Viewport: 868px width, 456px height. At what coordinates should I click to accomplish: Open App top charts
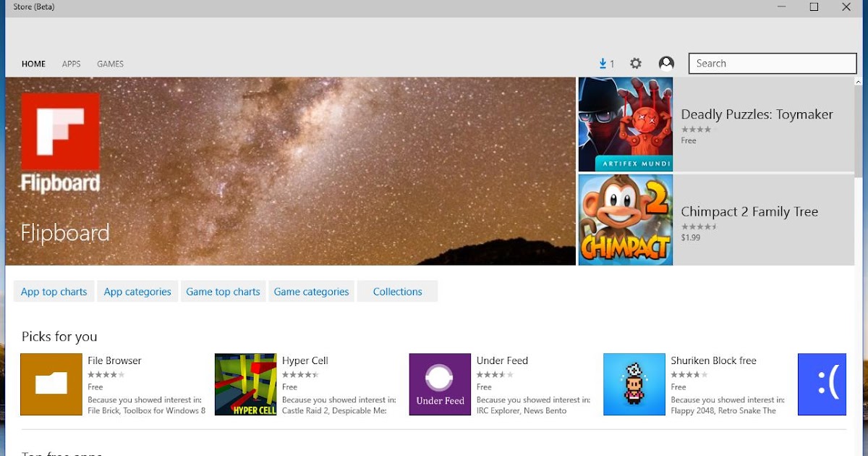pyautogui.click(x=54, y=292)
